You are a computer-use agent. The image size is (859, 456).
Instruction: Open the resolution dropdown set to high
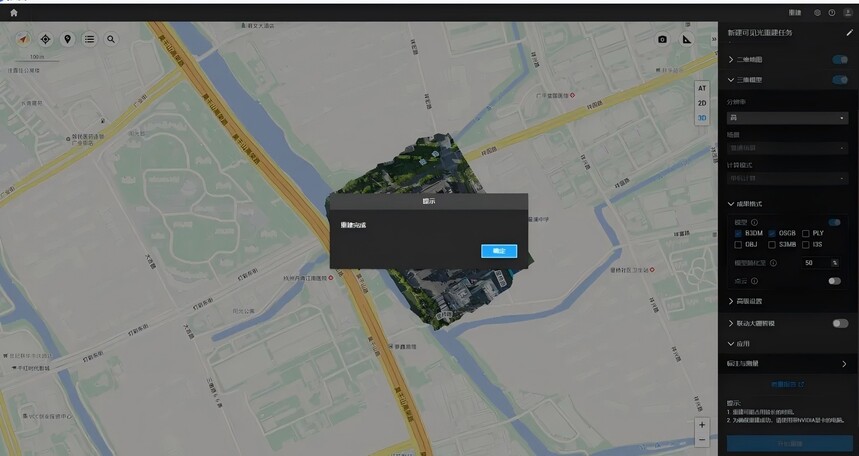click(787, 118)
